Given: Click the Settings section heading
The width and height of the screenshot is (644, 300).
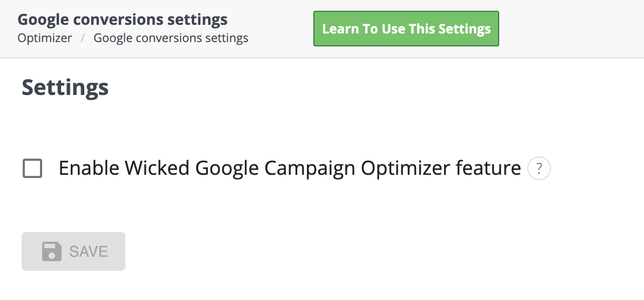Looking at the screenshot, I should point(65,87).
